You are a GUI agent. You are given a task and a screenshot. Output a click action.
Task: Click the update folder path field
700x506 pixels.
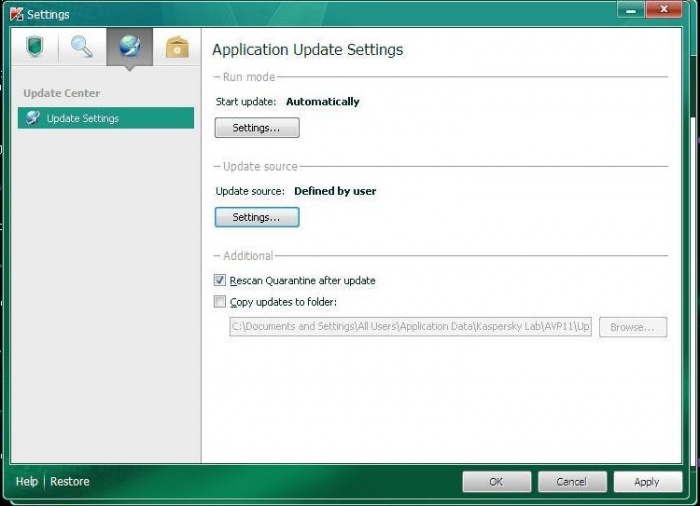[411, 326]
